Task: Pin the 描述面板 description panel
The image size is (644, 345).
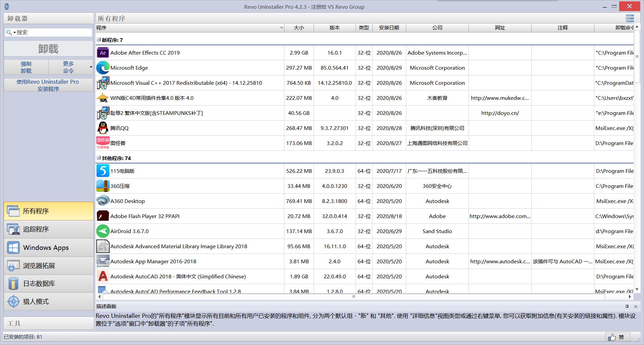Action: tap(627, 306)
